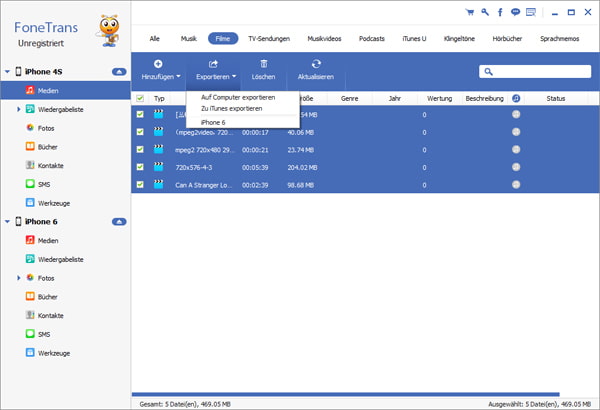Open the Hinzufügen dropdown arrow
The image size is (600, 410).
click(x=178, y=76)
